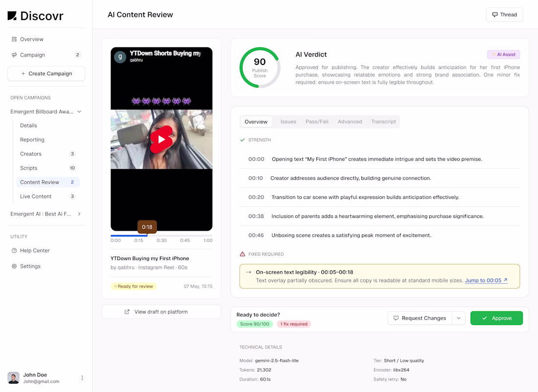Switch to the Advanced tab
This screenshot has width=538, height=392.
[x=350, y=122]
